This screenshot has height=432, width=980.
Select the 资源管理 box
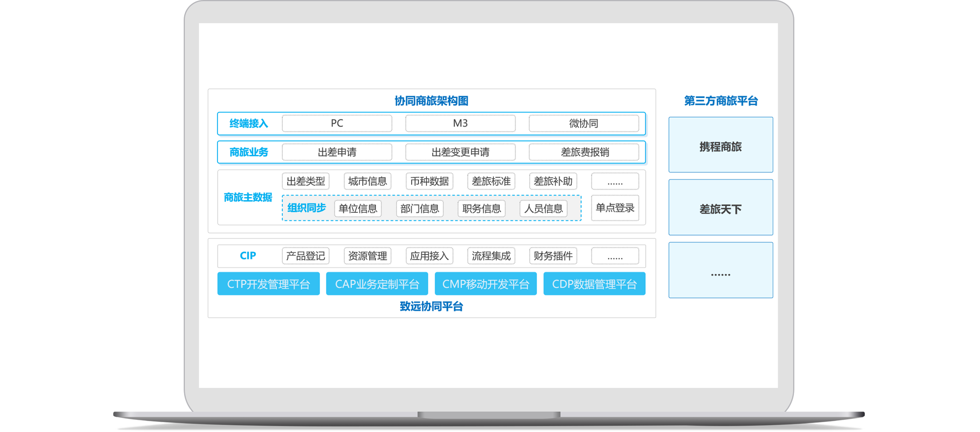pos(367,255)
